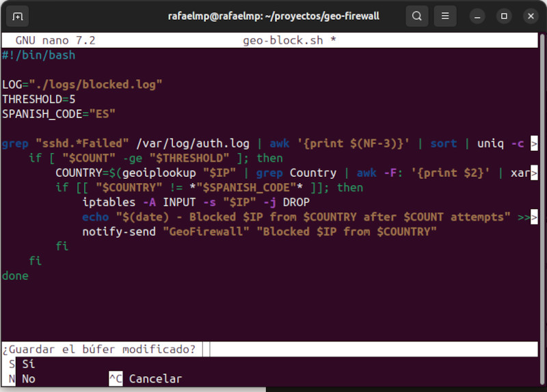Open the hamburger menu in title bar
The width and height of the screenshot is (547, 392).
(x=445, y=16)
